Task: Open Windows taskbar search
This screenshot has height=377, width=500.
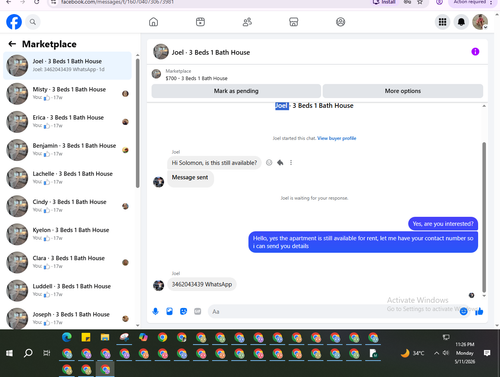Action: [28, 353]
